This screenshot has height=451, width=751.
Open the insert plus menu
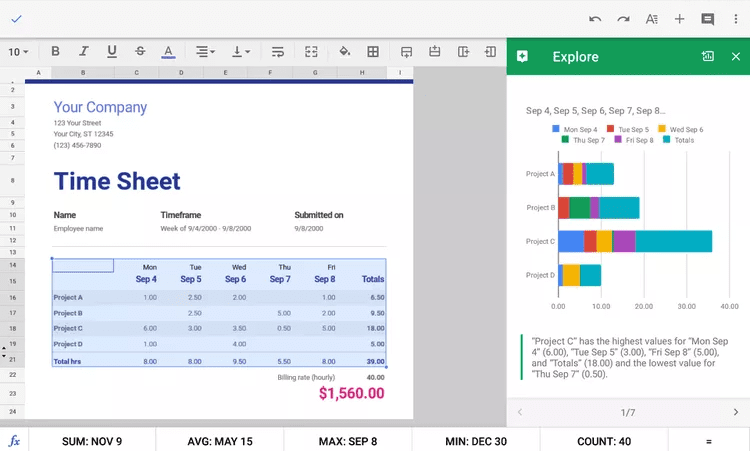tap(679, 19)
